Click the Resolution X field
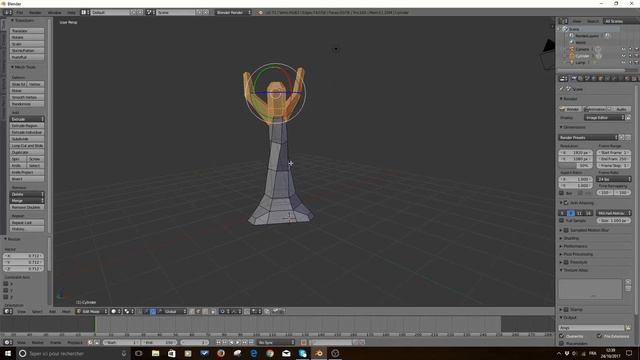 [x=576, y=152]
